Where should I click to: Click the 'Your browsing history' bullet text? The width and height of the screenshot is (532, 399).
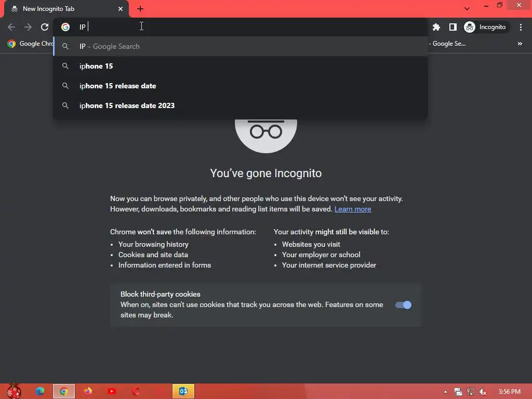153,244
